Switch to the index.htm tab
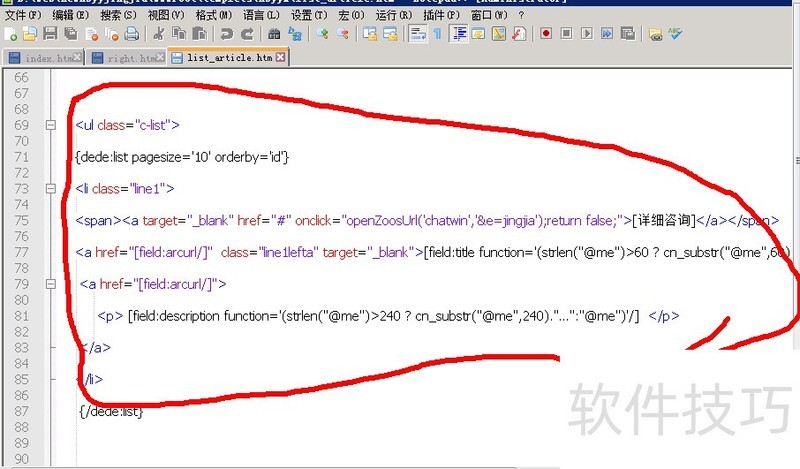 43,58
